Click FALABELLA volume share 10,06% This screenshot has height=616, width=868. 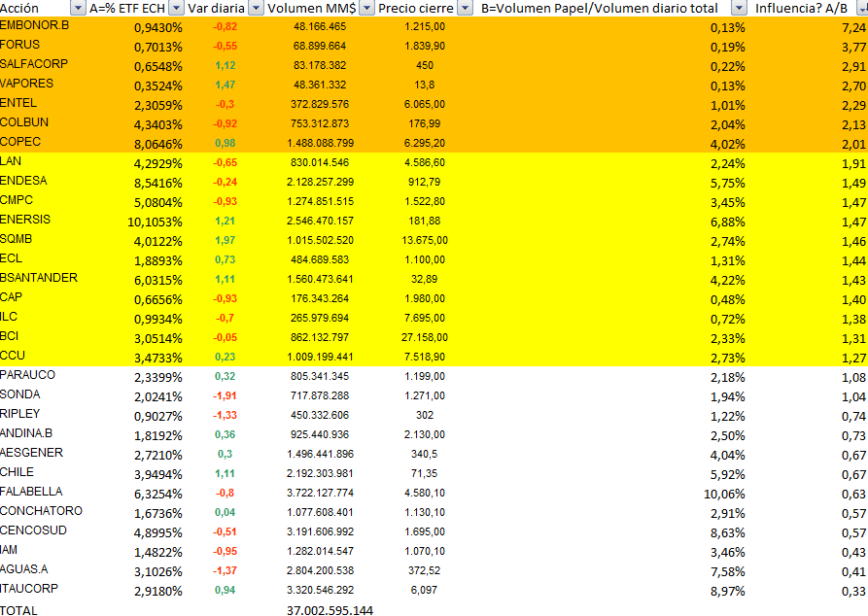click(724, 494)
